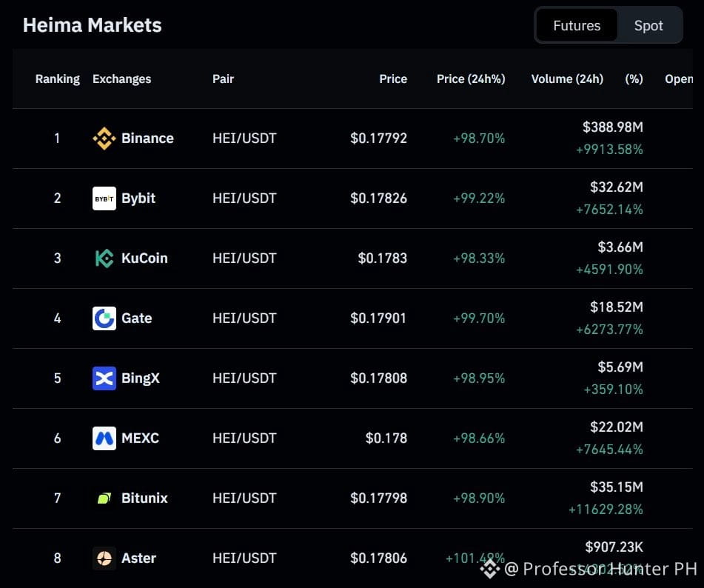Screen dimensions: 704x588
Task: Sort by the Price column header
Action: tap(393, 79)
